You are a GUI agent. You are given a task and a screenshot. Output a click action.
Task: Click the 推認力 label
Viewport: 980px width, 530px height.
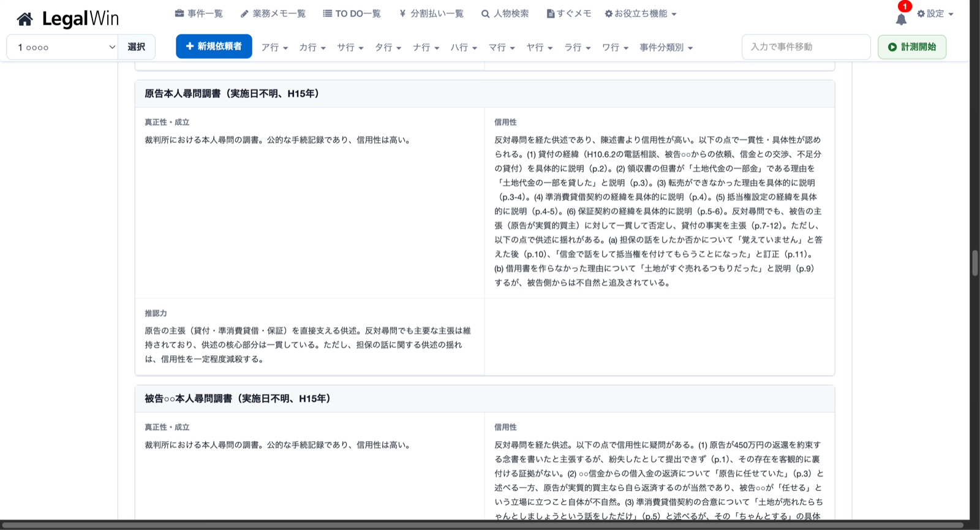tap(156, 313)
